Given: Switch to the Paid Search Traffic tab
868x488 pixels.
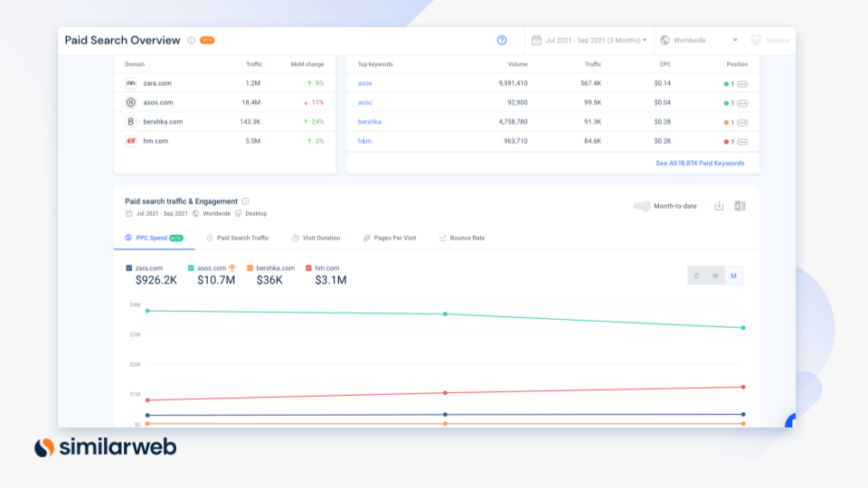Looking at the screenshot, I should click(x=238, y=239).
